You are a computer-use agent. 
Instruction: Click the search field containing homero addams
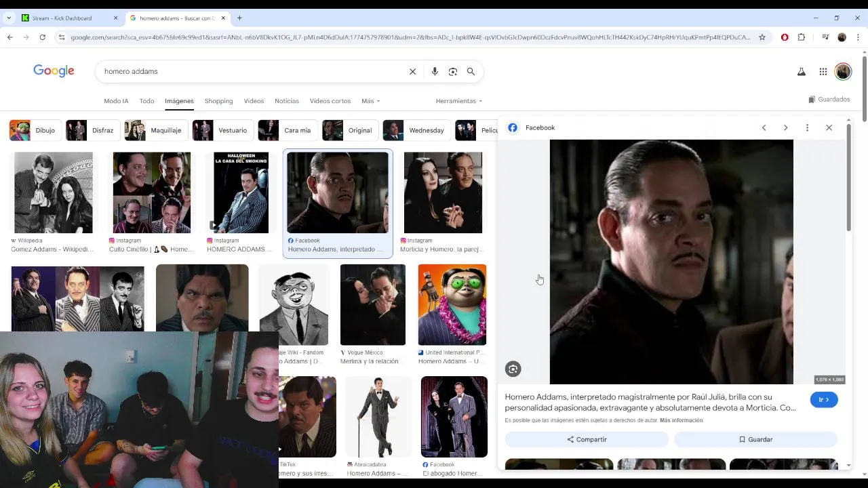click(x=251, y=71)
